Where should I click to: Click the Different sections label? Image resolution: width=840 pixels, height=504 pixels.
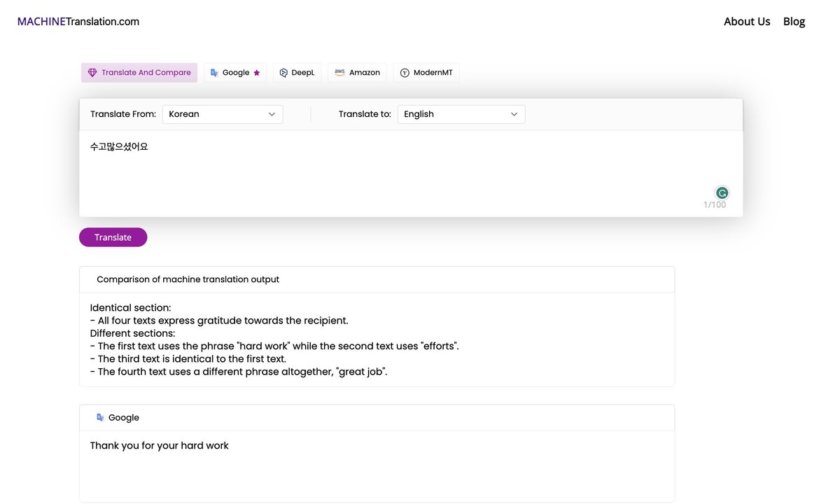[132, 333]
